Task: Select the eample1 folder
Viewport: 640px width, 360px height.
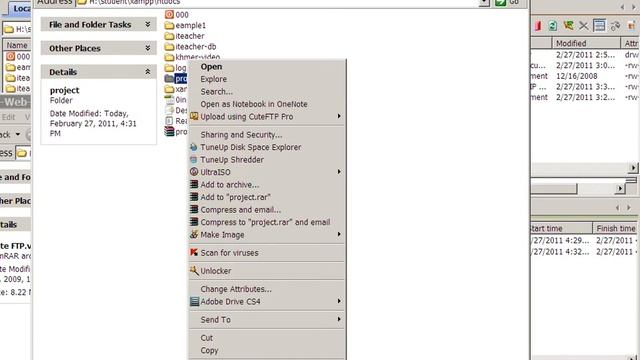Action: pos(185,25)
